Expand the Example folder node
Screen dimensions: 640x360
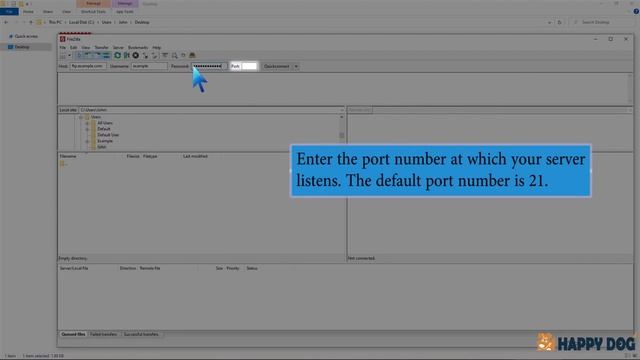tap(87, 141)
